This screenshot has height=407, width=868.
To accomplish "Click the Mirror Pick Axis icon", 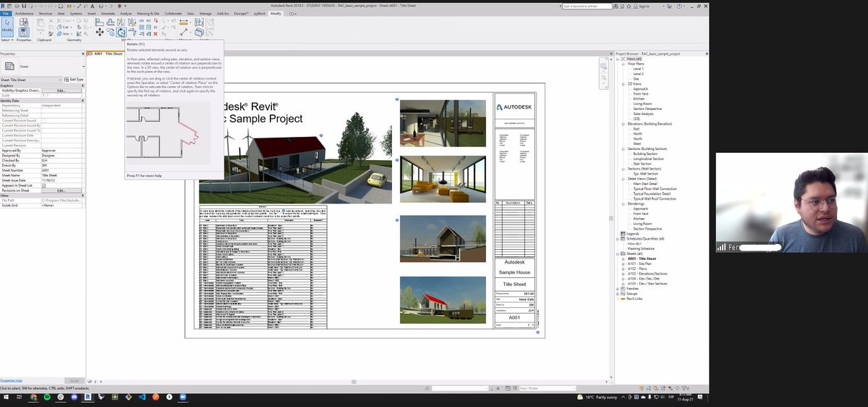I will click(121, 22).
